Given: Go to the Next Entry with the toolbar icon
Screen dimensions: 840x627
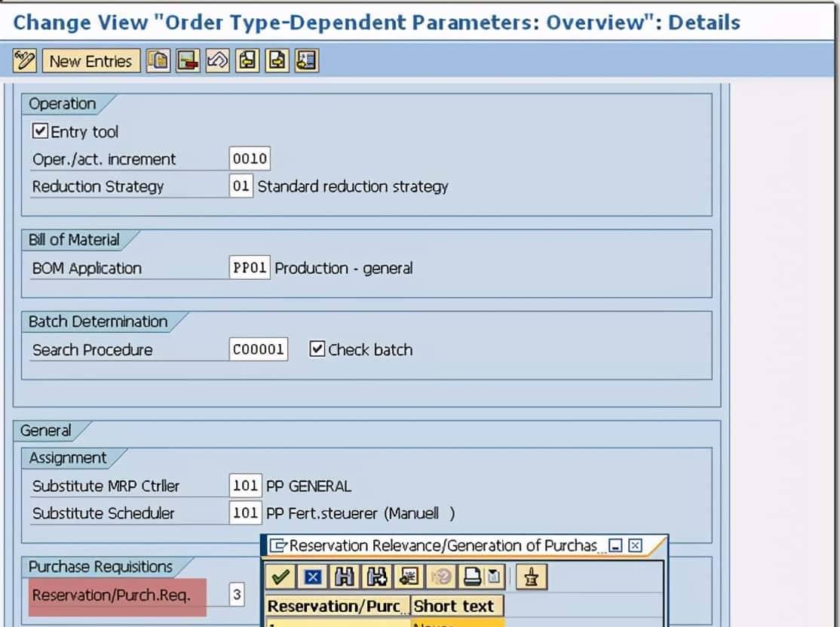Looking at the screenshot, I should 277,60.
